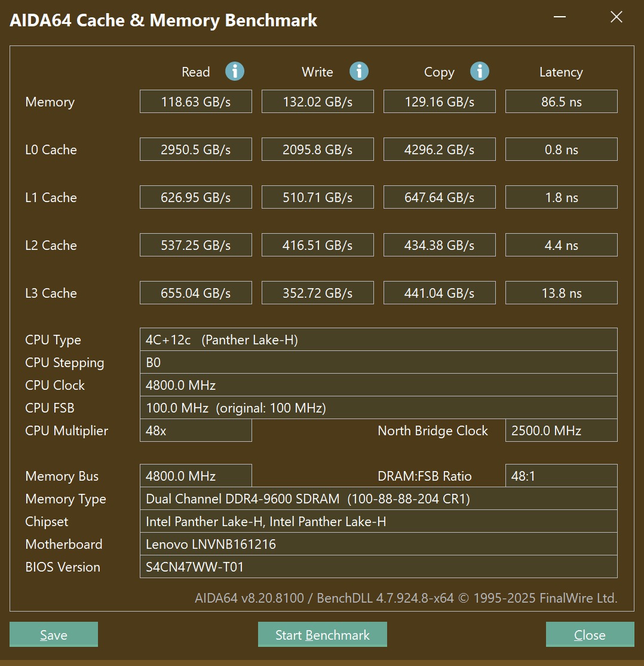644x666 pixels.
Task: Click the Memory Latency 86.5 ns box
Action: coord(561,102)
